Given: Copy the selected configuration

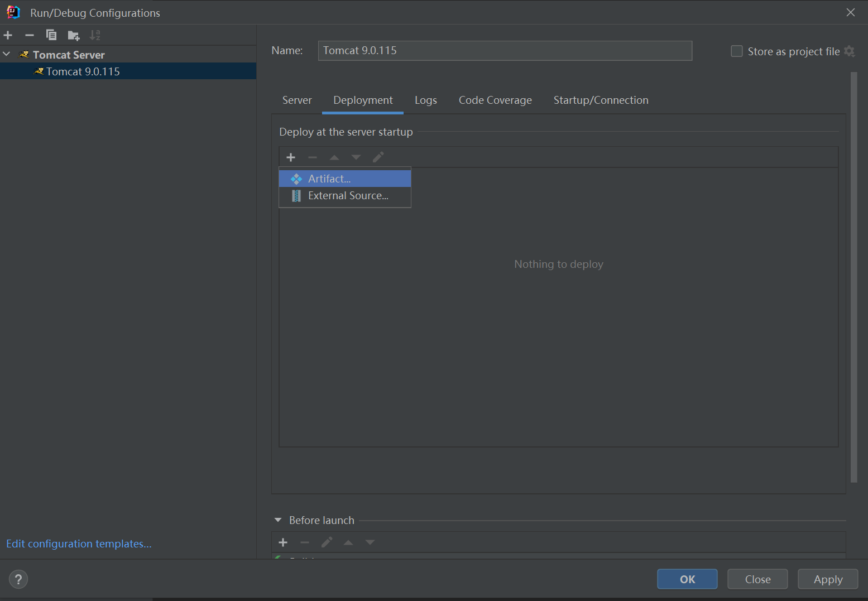Looking at the screenshot, I should pyautogui.click(x=51, y=35).
